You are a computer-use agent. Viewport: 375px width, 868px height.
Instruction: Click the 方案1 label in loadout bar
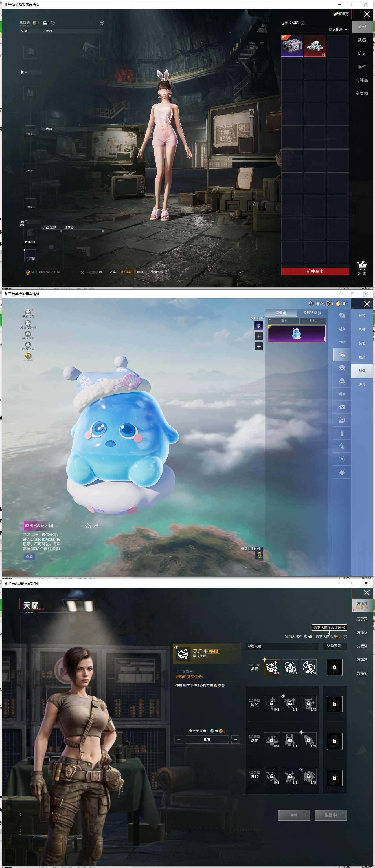click(113, 272)
